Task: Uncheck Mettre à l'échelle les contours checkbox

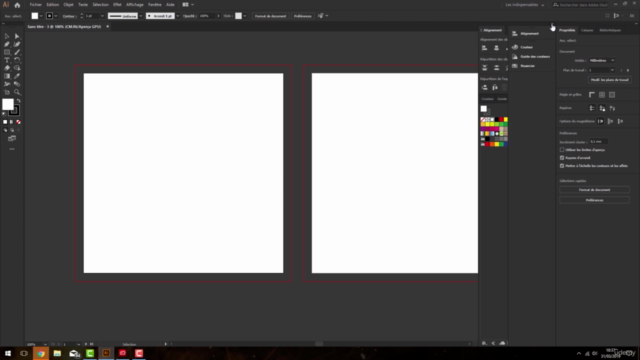Action: click(562, 166)
